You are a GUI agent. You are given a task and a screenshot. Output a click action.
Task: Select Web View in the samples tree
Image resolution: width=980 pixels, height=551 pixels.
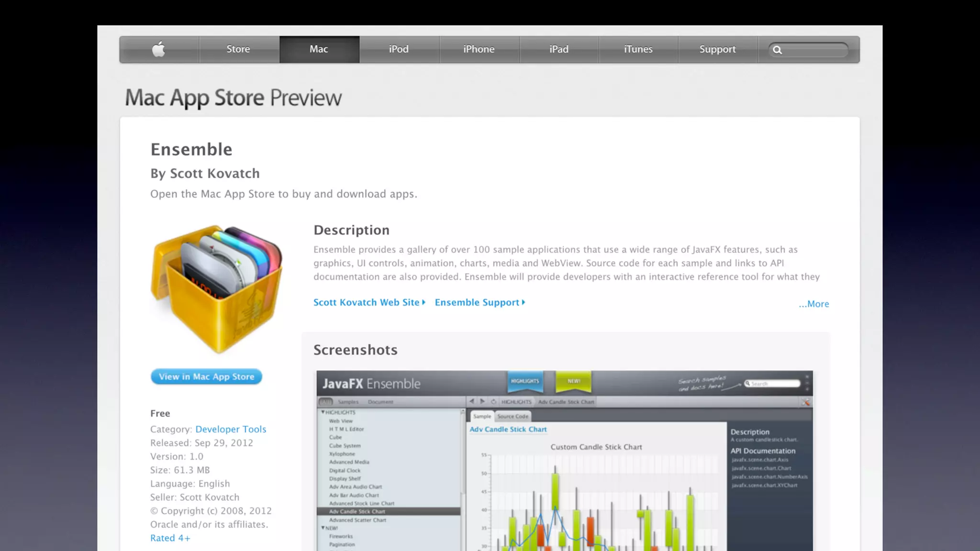tap(341, 421)
